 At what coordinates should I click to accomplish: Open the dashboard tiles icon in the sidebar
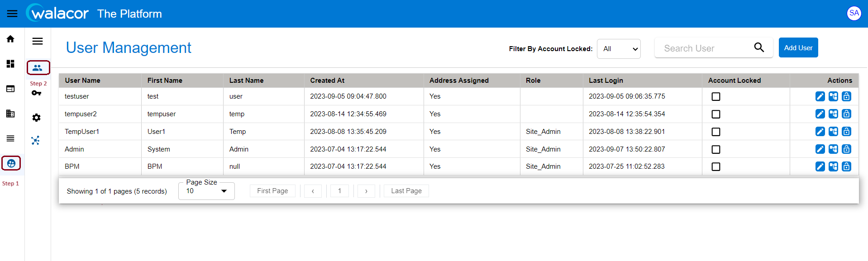[10, 64]
